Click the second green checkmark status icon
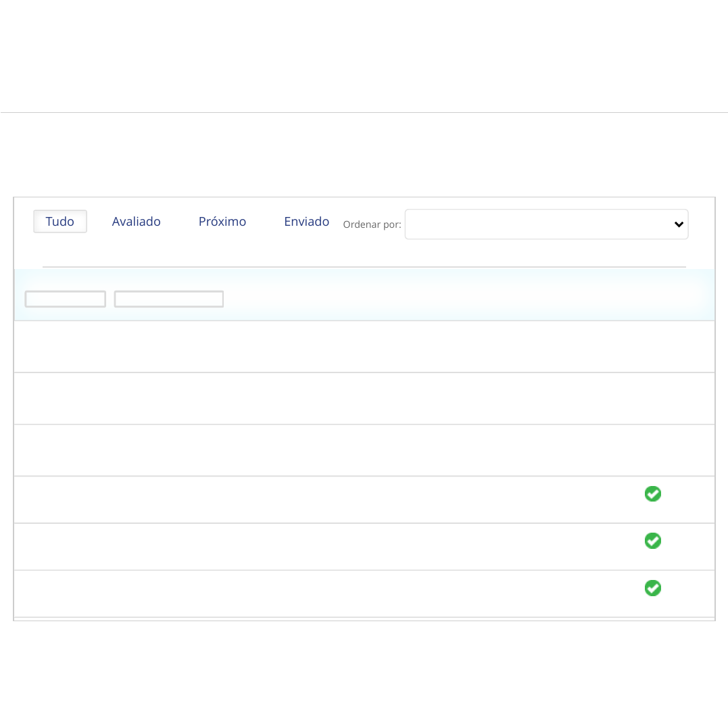 (x=652, y=541)
